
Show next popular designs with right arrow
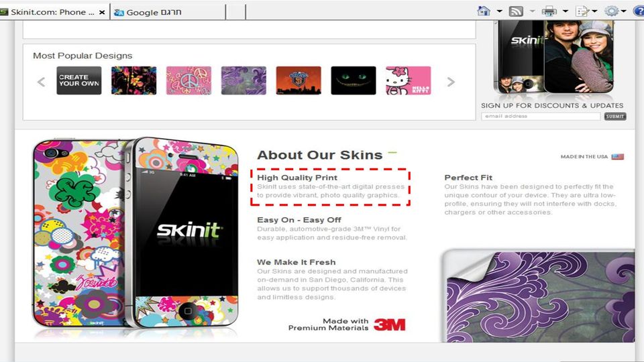451,82
